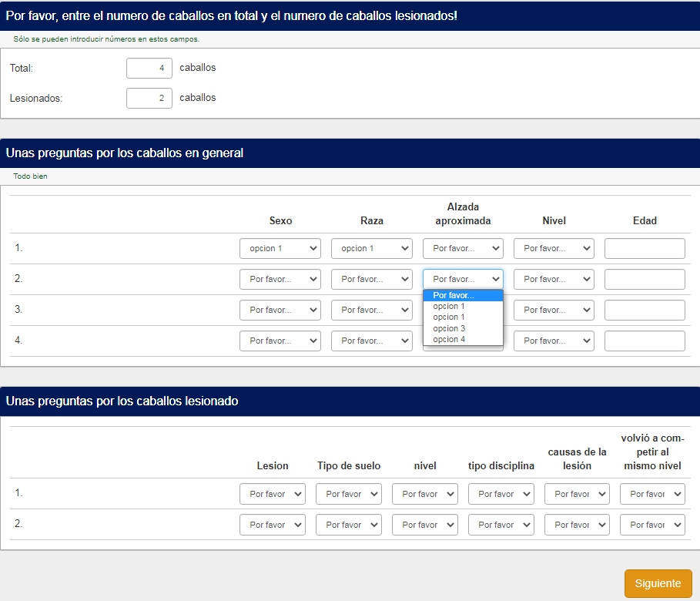Expand Tipo de suelo for injured horse 2
700x601 pixels.
349,525
